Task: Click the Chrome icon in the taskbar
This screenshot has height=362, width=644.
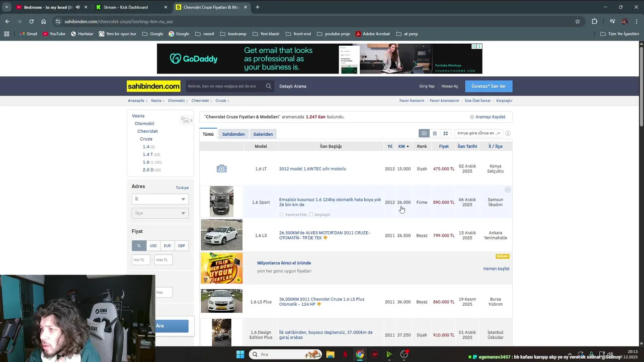Action: click(360, 354)
